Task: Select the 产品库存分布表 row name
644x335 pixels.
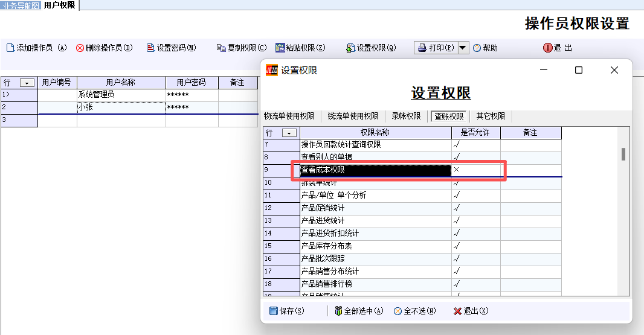Action: click(x=375, y=246)
